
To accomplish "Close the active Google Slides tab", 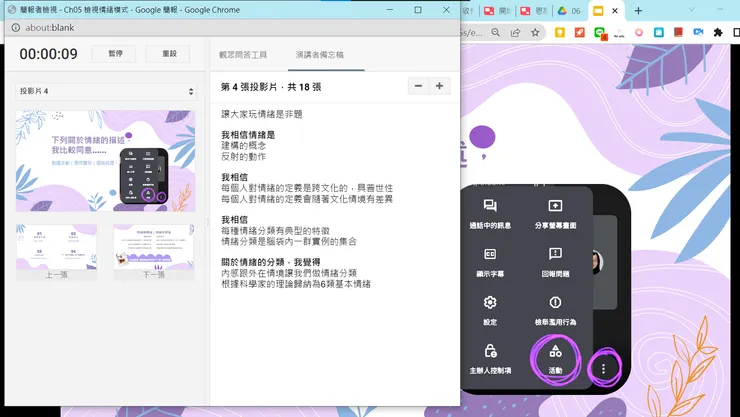I will [x=615, y=10].
